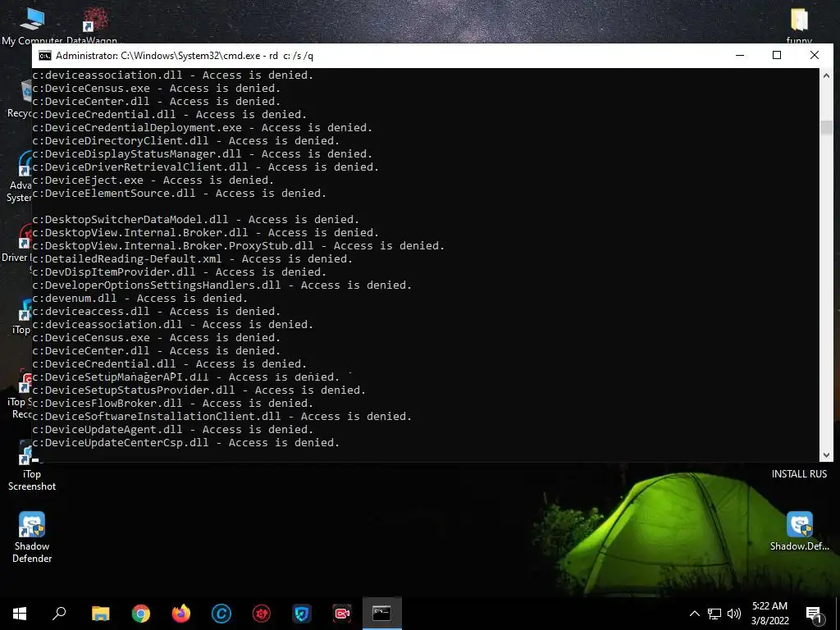Image resolution: width=840 pixels, height=630 pixels.
Task: Click the DeveloperOptionsSettingsHandlers.dll line
Action: [221, 285]
